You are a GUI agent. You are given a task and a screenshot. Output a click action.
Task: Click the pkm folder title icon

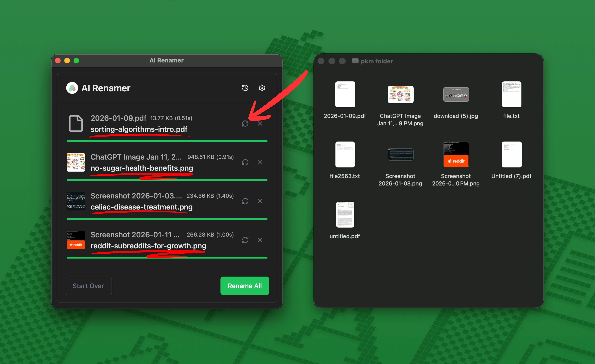click(355, 61)
